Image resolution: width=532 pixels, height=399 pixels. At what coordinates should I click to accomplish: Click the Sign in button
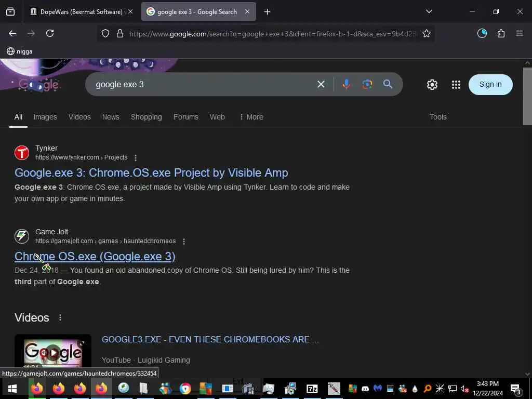pos(490,85)
